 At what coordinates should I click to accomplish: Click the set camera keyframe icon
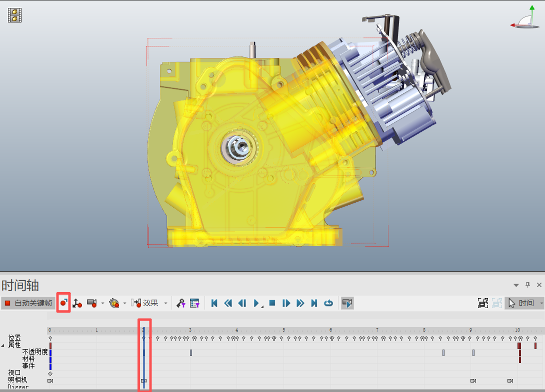point(92,303)
